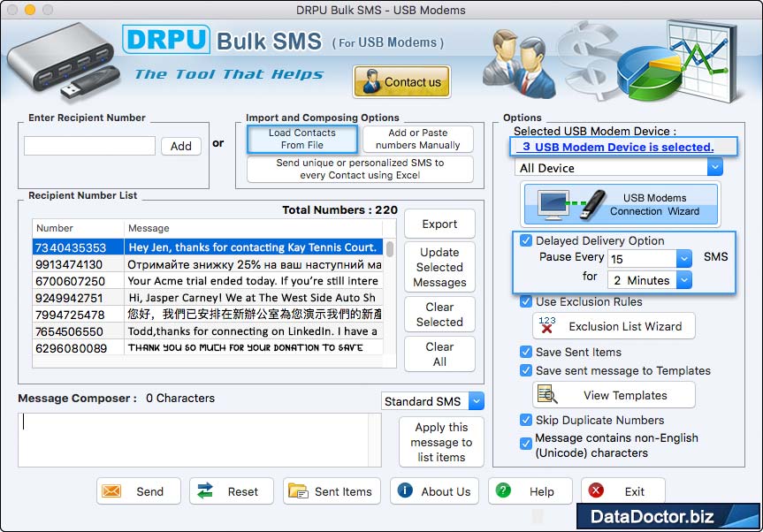Click the red Exit X icon
The image size is (763, 532).
[x=596, y=490]
